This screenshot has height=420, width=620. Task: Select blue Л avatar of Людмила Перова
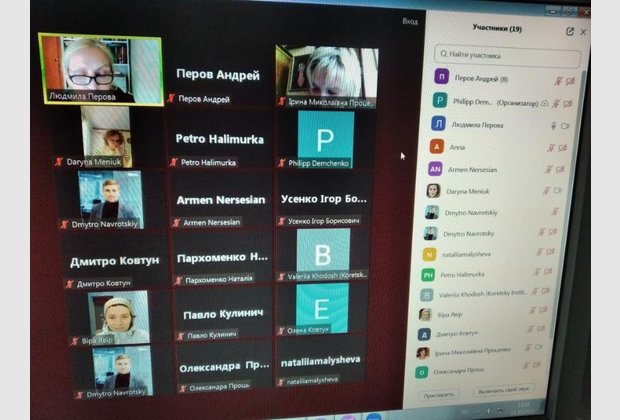point(438,123)
